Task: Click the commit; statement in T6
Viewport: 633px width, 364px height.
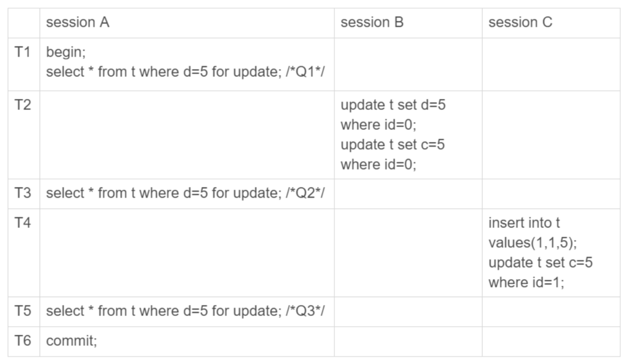Action: coord(72,341)
